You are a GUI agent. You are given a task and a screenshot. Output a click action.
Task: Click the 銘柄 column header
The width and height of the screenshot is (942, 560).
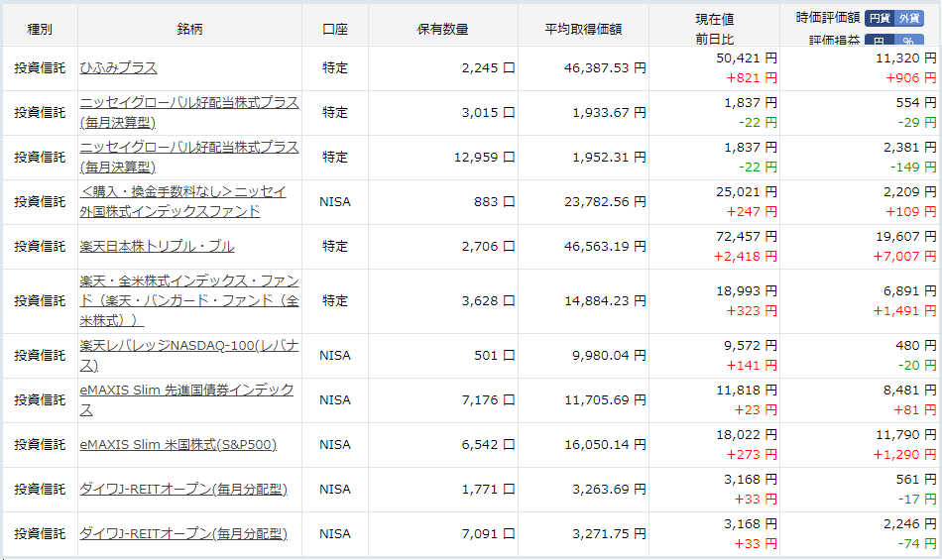pyautogui.click(x=189, y=29)
